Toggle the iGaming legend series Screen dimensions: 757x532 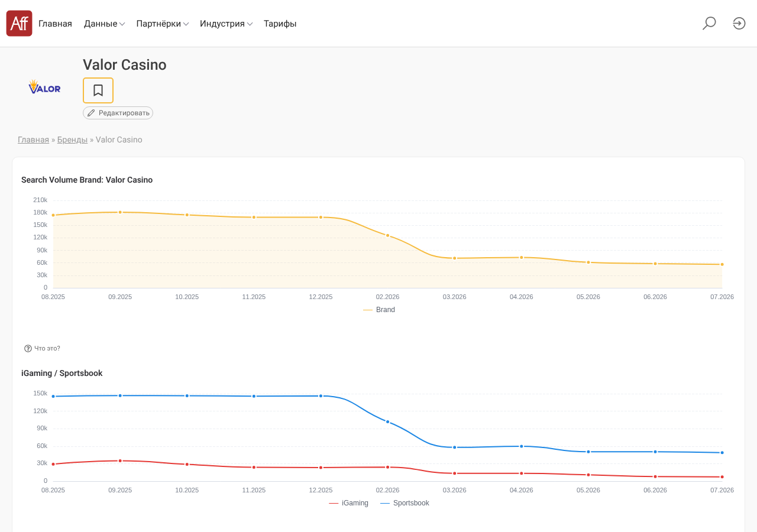click(348, 503)
